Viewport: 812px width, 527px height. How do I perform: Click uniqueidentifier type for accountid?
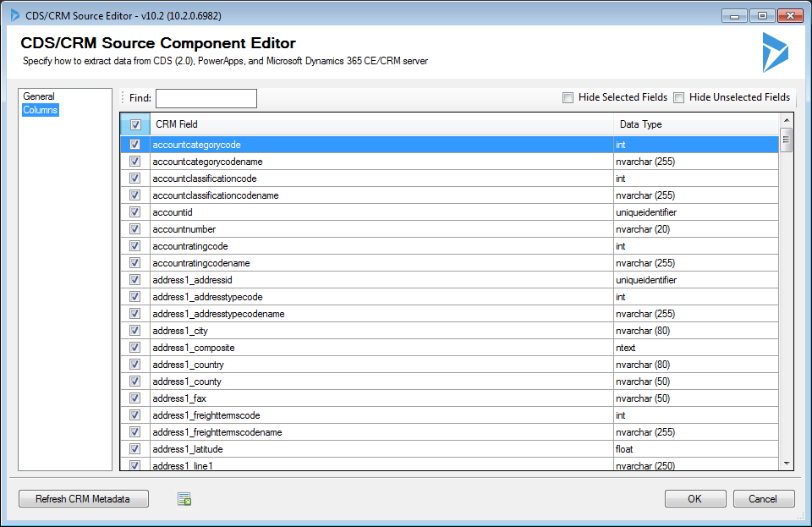(696, 212)
